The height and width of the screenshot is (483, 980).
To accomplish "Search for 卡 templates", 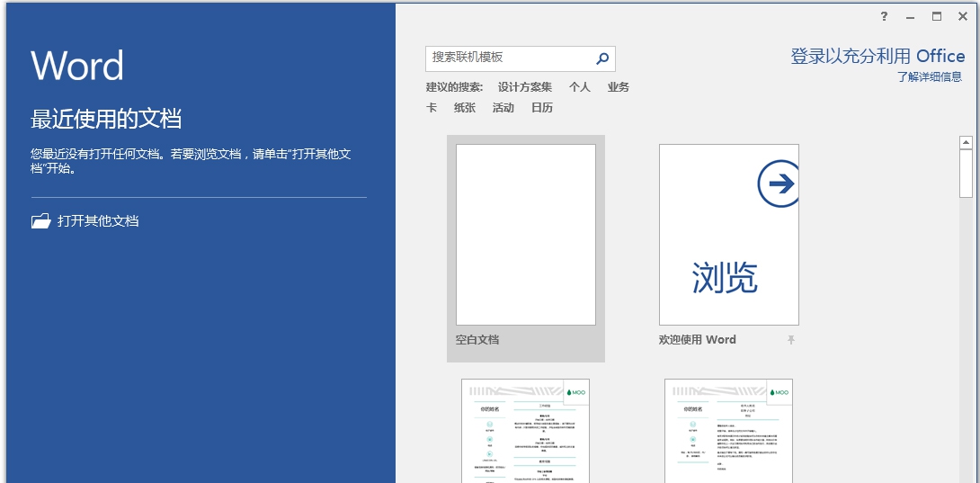I will click(432, 108).
